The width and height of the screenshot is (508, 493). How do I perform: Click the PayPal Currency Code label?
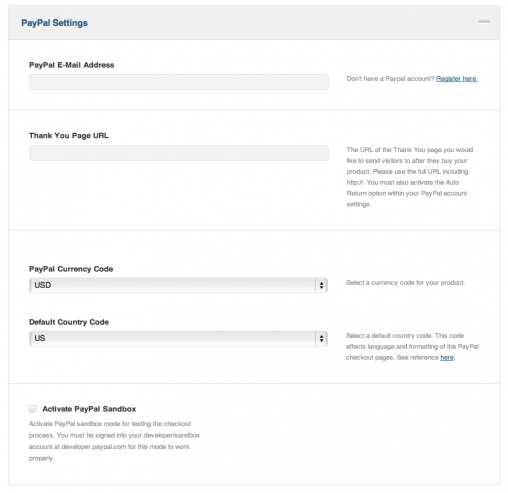71,269
